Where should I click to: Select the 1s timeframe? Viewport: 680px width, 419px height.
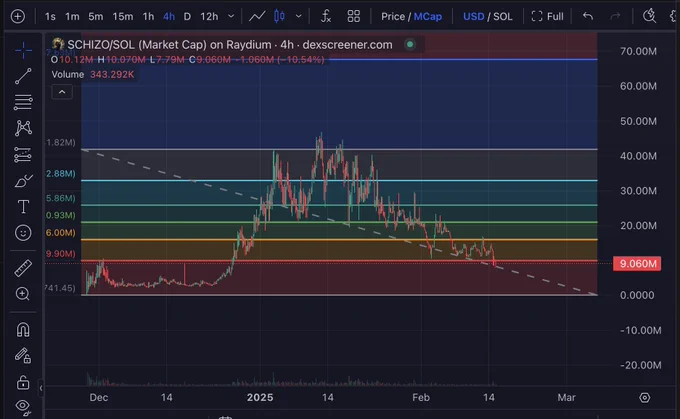coord(50,16)
